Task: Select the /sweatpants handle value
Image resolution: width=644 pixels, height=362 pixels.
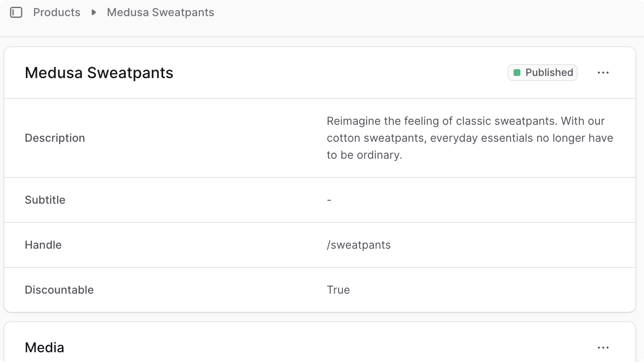Action: tap(359, 245)
